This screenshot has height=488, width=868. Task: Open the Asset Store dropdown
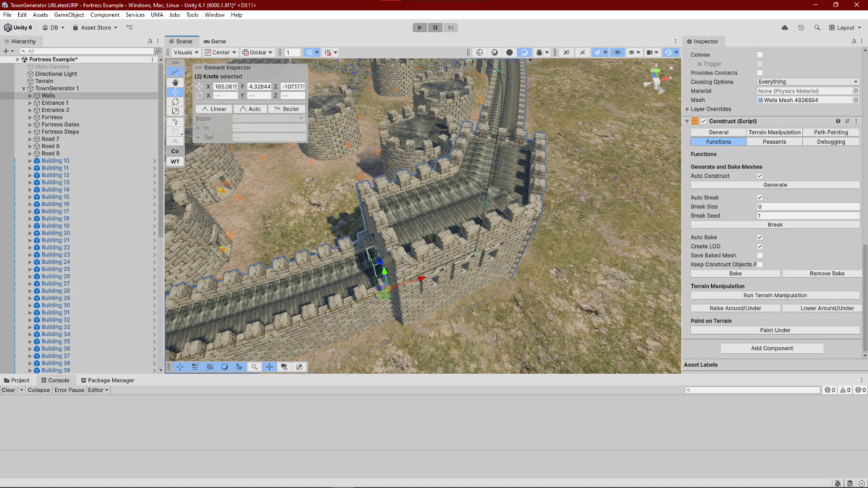(x=95, y=27)
